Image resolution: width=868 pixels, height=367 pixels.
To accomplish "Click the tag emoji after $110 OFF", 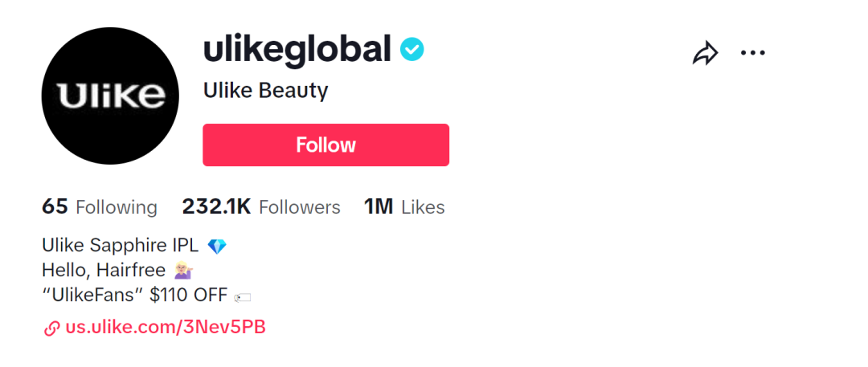I will click(242, 297).
